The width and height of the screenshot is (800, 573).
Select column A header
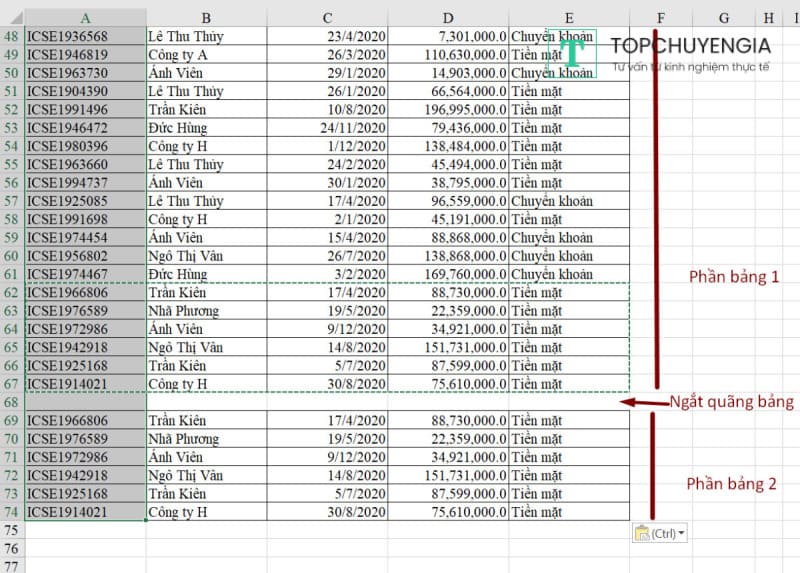click(85, 17)
